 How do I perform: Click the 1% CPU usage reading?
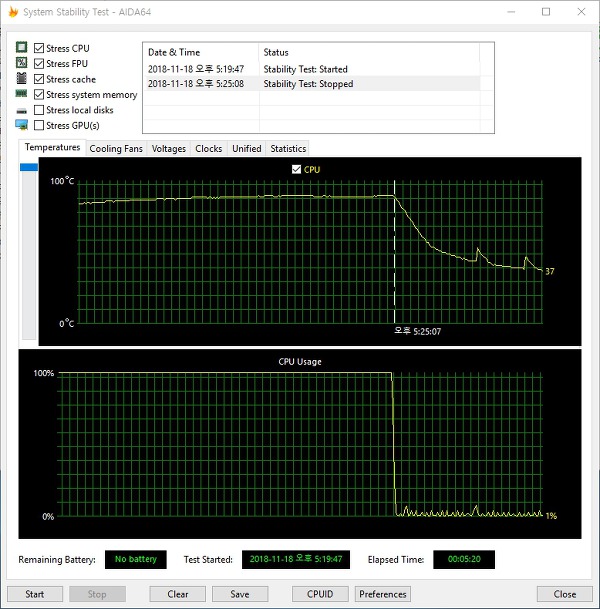[x=551, y=516]
